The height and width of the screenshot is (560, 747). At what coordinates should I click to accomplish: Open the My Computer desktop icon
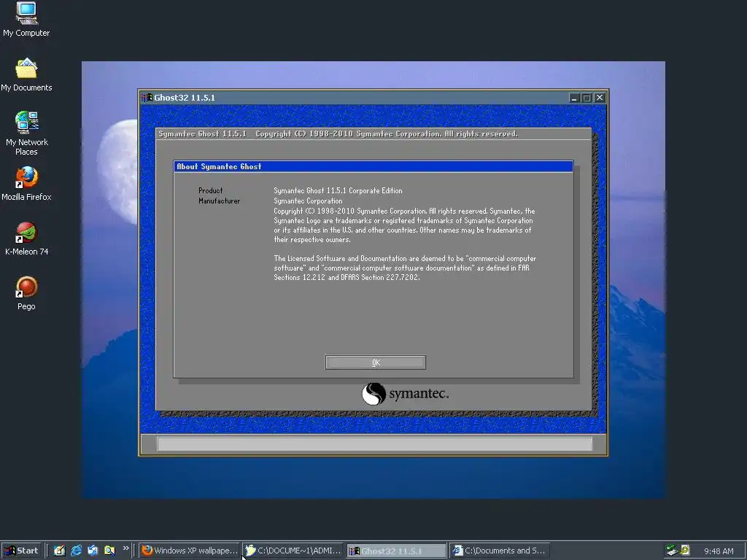pos(26,20)
